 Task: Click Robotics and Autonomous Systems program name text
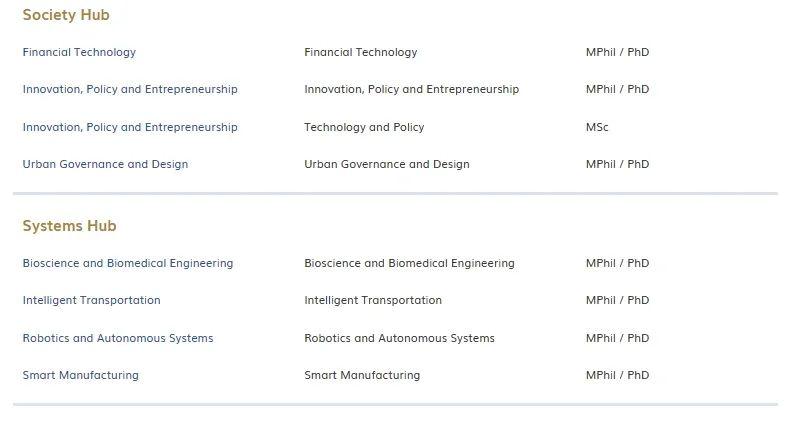(399, 338)
